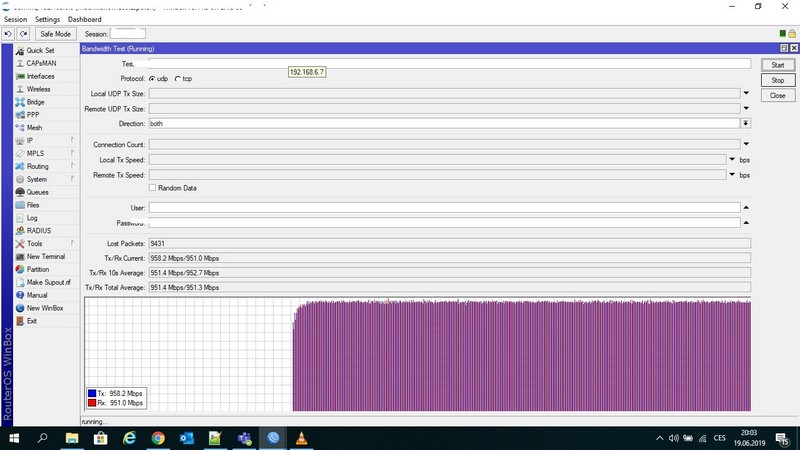Click the redo arrow toolbar icon
This screenshot has width=800, height=450.
[x=23, y=34]
